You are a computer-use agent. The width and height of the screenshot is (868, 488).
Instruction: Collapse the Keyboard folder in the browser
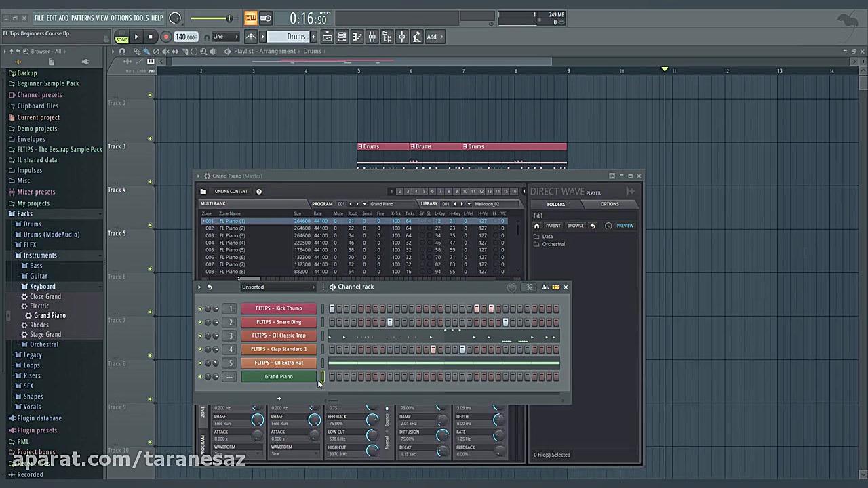click(42, 286)
